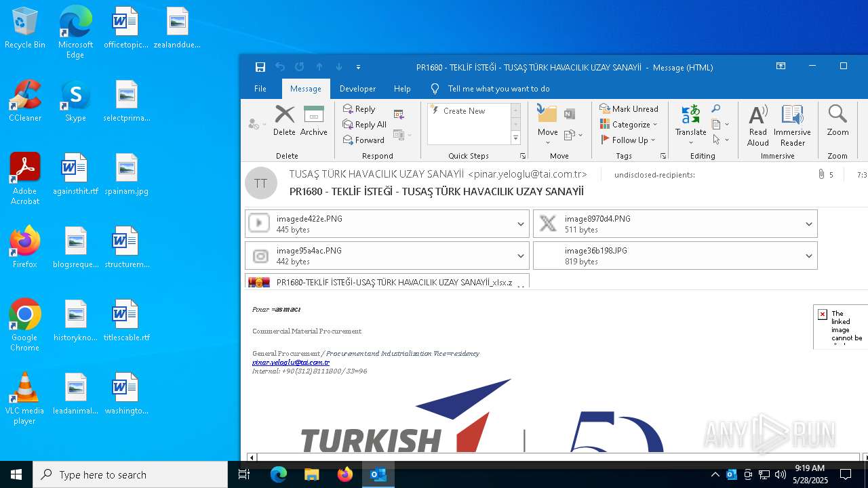Open the Translate menu
The width and height of the screenshot is (868, 488).
coord(690,124)
